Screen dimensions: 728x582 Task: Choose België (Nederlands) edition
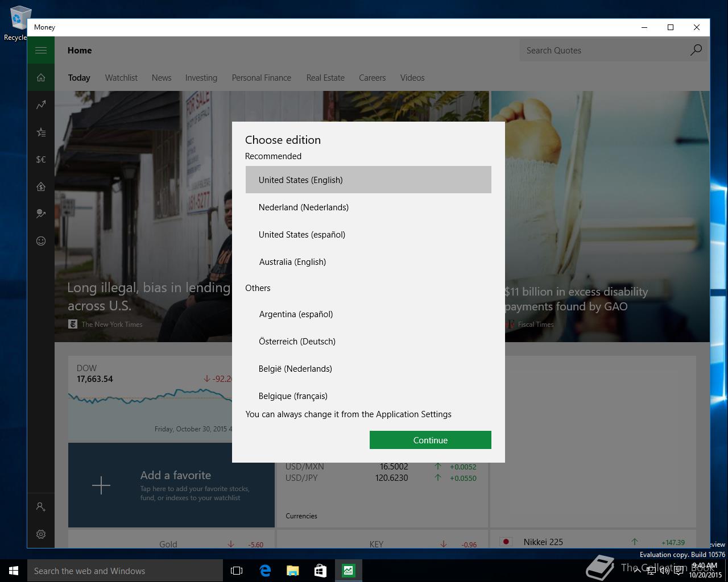(369, 368)
